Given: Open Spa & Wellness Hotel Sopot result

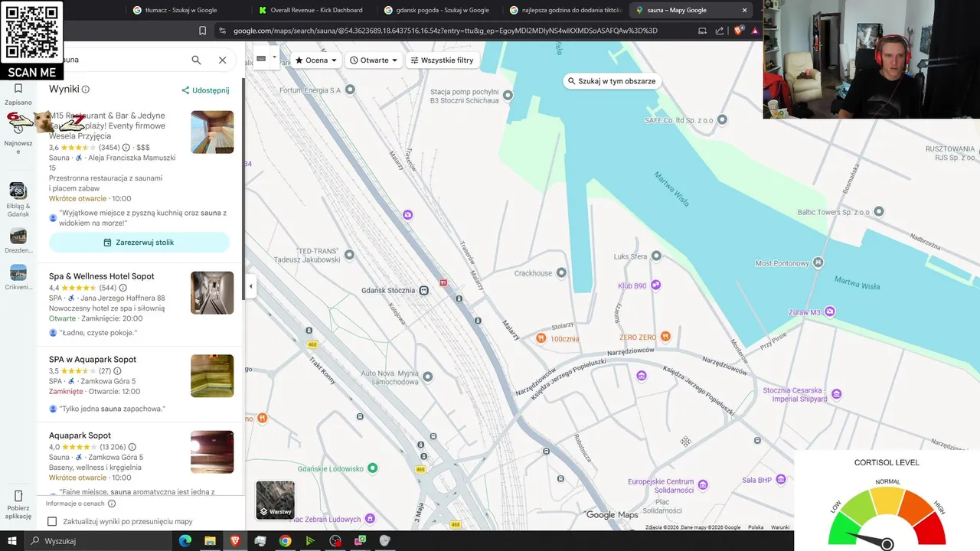Looking at the screenshot, I should [x=102, y=276].
